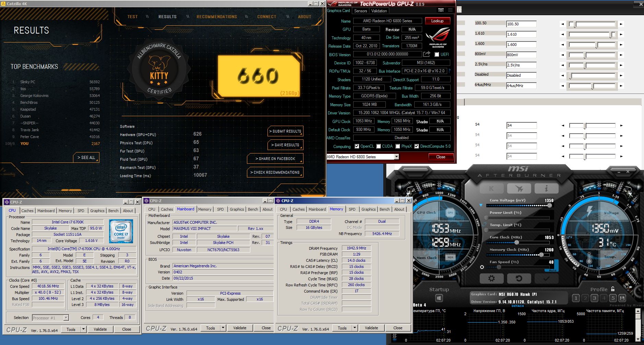Open the Bench tab in CPU-Z Mainboard window
Image resolution: width=644 pixels, height=345 pixels.
pos(253,209)
